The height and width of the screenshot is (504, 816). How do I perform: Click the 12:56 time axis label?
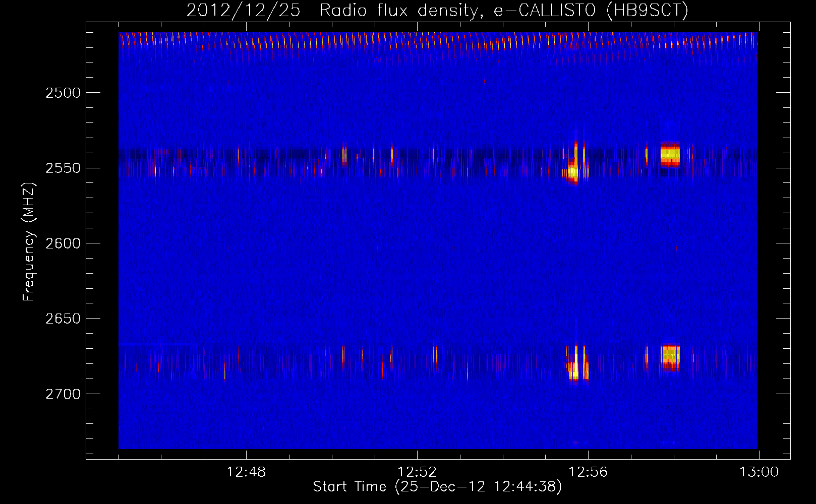(x=588, y=472)
